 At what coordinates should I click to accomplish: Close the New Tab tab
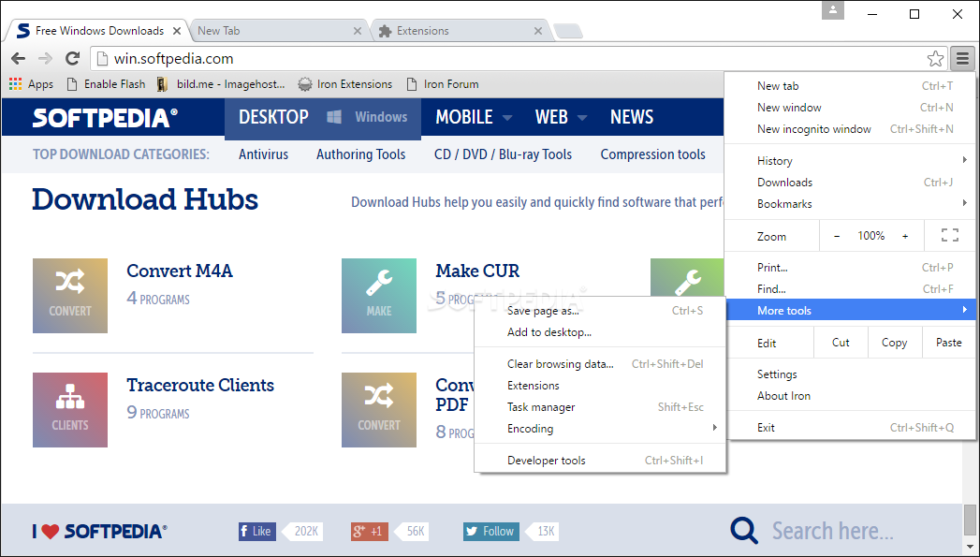358,31
